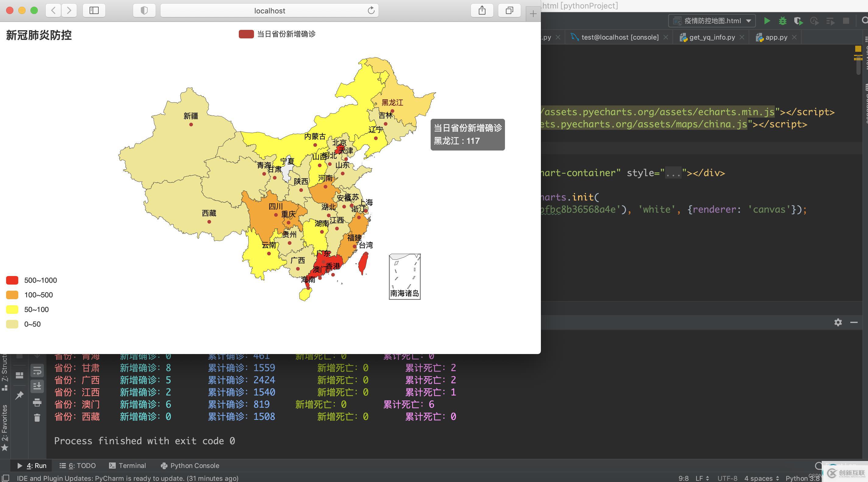Switch to get_yq_info.py editor tab
This screenshot has height=482, width=868.
pyautogui.click(x=711, y=37)
